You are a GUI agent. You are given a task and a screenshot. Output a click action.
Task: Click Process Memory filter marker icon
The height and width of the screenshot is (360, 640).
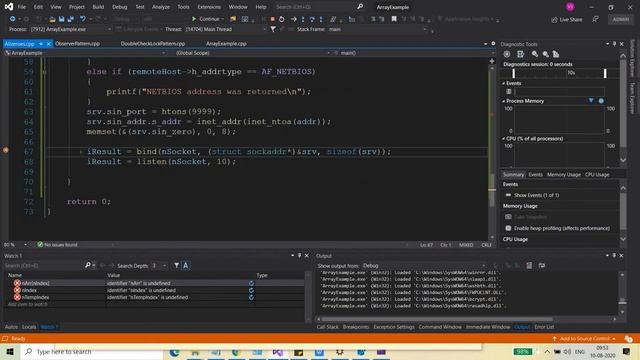click(591, 100)
